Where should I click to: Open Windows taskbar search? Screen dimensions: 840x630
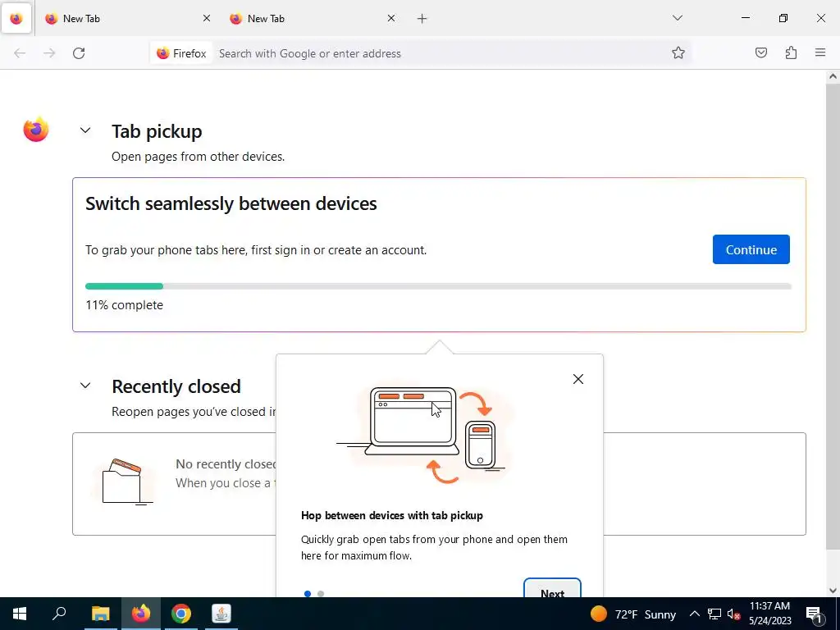click(59, 614)
